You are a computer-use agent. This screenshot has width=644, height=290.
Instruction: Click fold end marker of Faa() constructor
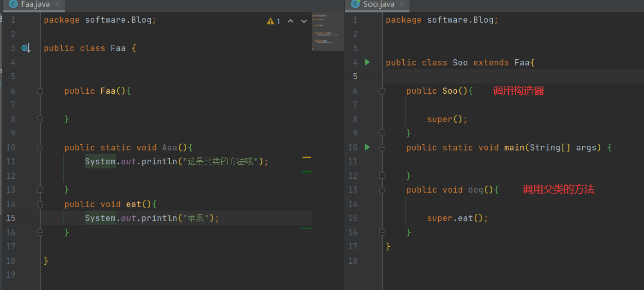(40, 119)
